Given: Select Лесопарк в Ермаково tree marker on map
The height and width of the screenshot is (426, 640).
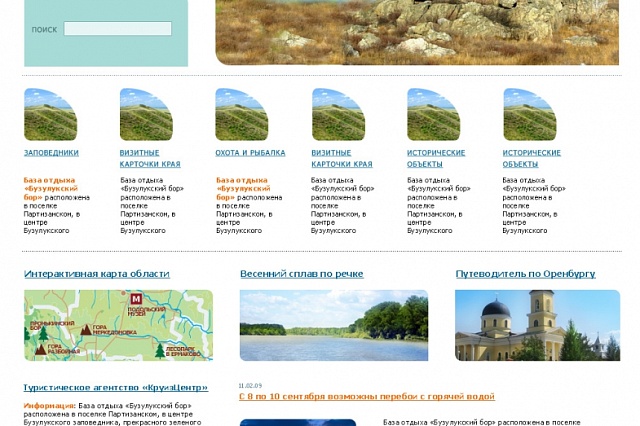Looking at the screenshot, I should click(x=160, y=351).
